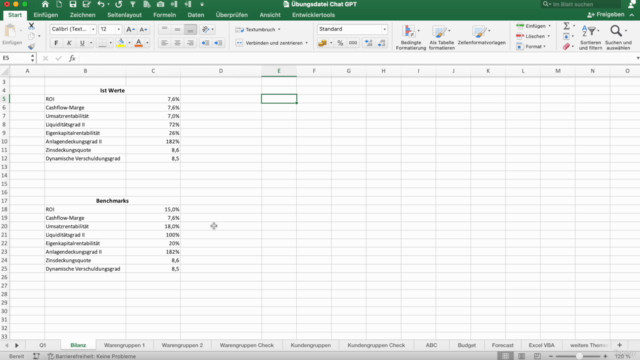Click Suchen und auswählen magnifier icon
The height and width of the screenshot is (360, 640).
coord(616,31)
